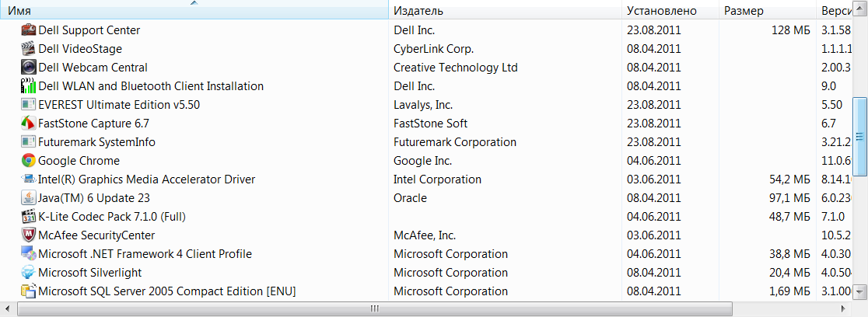Screen dimensions: 868x317
Task: Click the McAfee SecurityCenter shield icon
Action: tap(29, 235)
